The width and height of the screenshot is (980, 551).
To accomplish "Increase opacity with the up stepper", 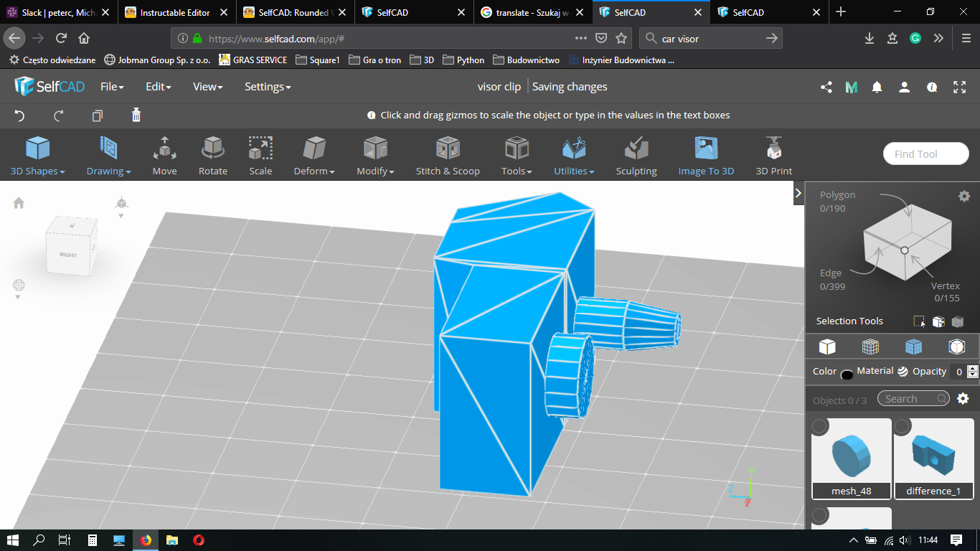I will click(x=973, y=369).
